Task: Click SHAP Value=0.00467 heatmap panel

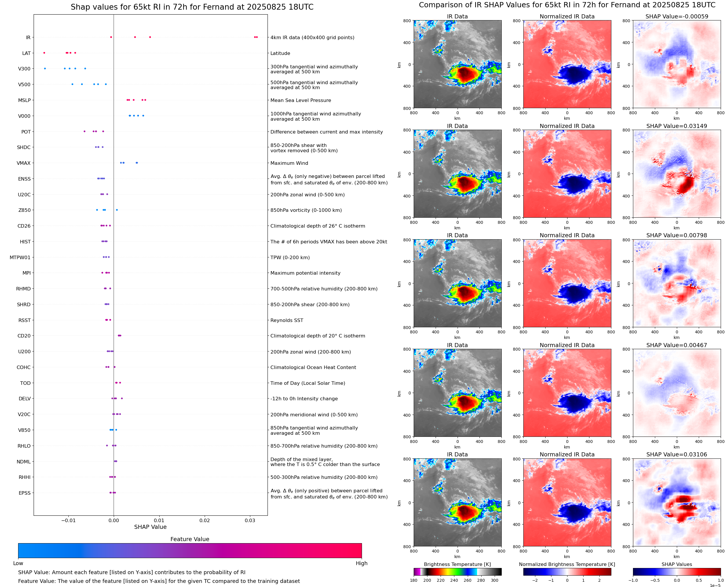Action: (677, 393)
